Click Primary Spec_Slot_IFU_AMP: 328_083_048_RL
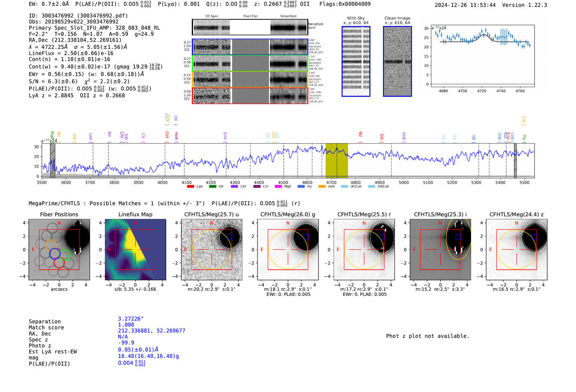 94,28
